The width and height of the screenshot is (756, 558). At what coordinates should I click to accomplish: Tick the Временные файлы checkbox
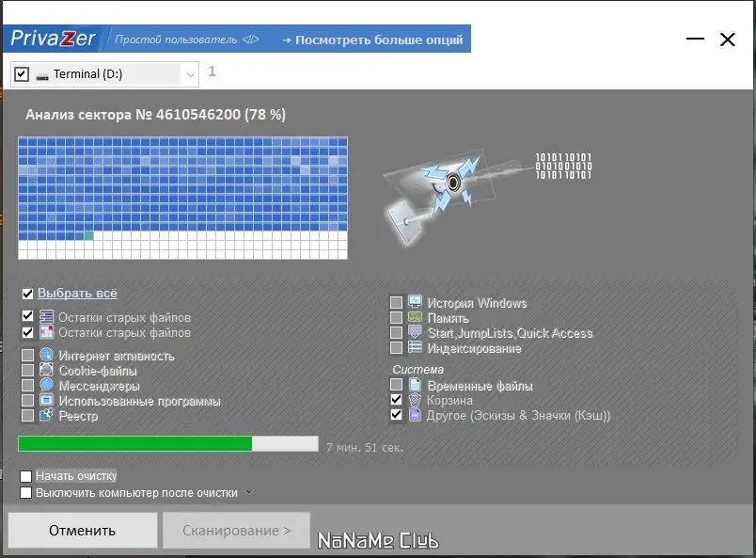click(396, 385)
